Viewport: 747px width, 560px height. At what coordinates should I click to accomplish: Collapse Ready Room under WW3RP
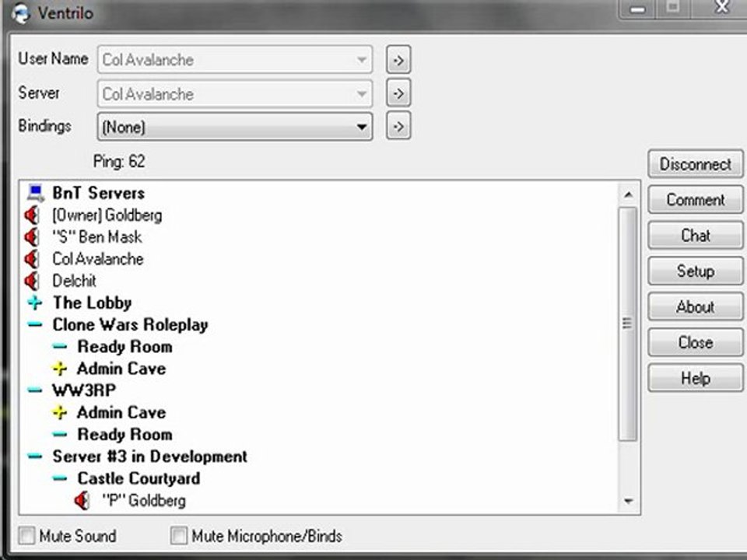point(60,434)
